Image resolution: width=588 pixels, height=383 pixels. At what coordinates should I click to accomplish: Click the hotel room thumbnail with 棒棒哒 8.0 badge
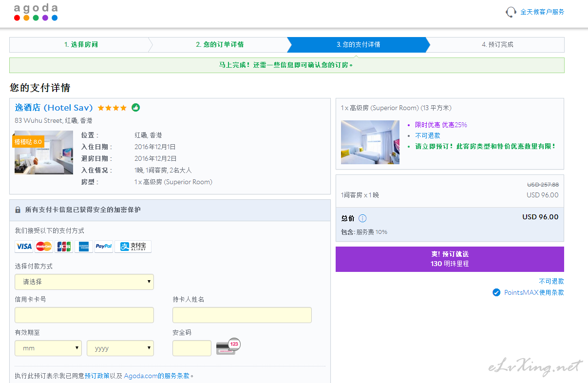pos(44,153)
